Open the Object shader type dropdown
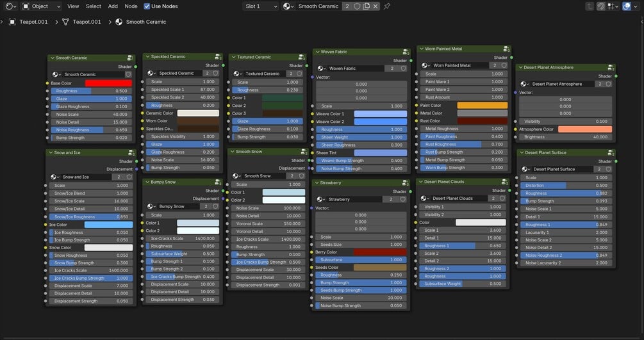 tap(41, 6)
